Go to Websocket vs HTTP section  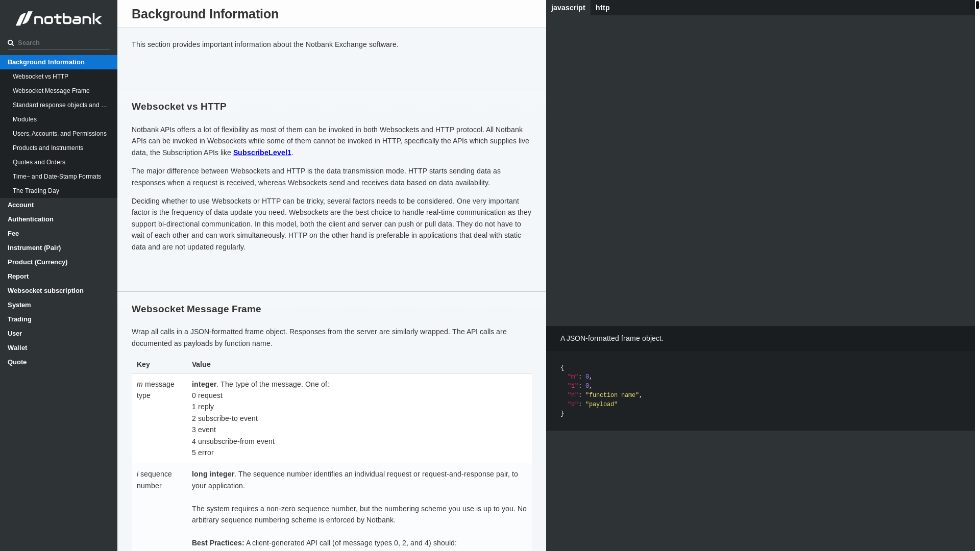(59, 77)
